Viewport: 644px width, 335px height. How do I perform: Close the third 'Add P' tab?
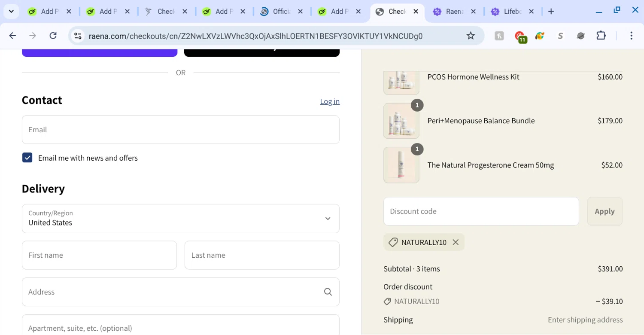(243, 12)
